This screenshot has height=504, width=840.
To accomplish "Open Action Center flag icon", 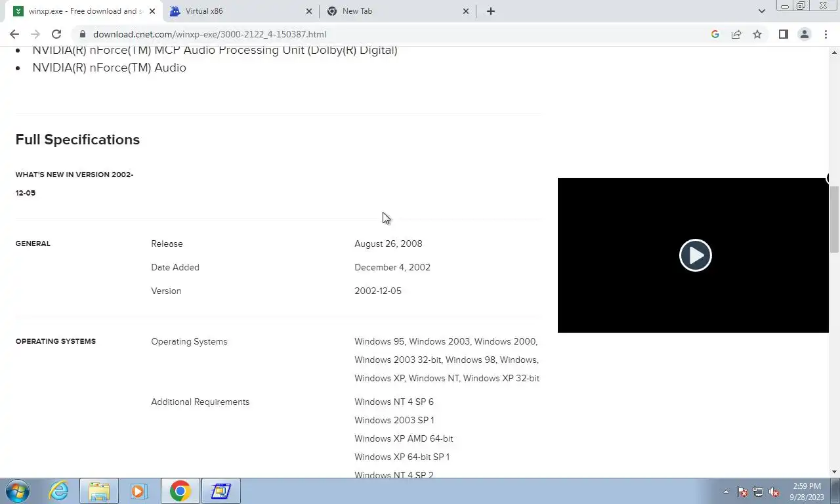I will click(742, 492).
